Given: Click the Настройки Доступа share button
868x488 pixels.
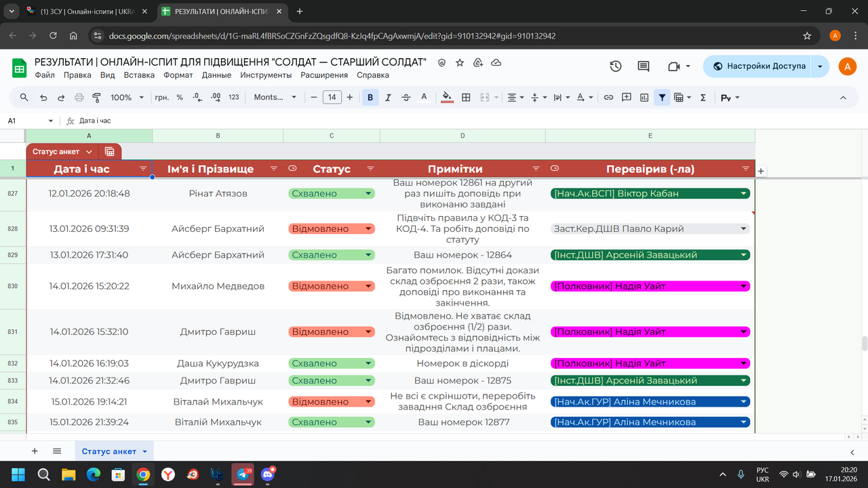Looking at the screenshot, I should pyautogui.click(x=758, y=66).
